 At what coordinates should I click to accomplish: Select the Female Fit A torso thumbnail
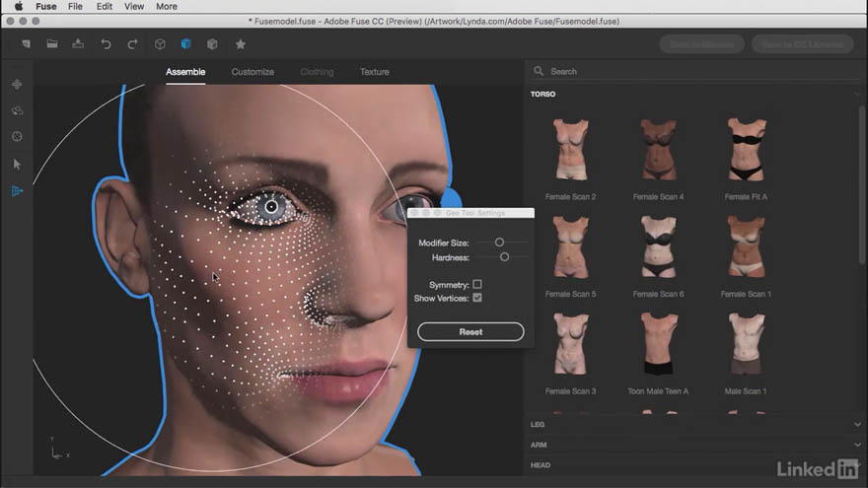746,150
